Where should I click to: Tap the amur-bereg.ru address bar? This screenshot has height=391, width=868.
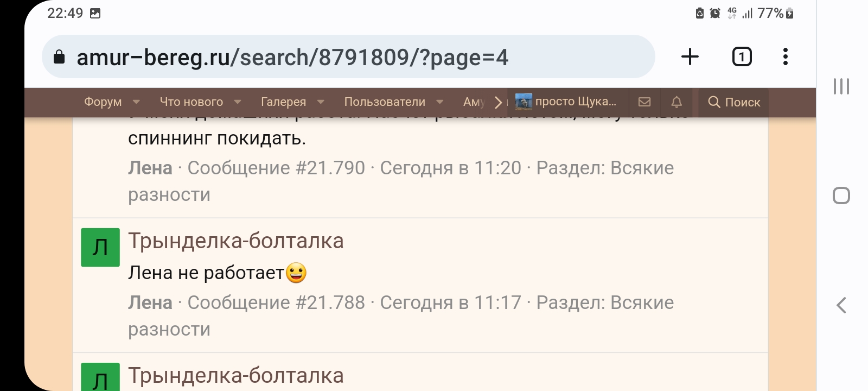point(347,58)
